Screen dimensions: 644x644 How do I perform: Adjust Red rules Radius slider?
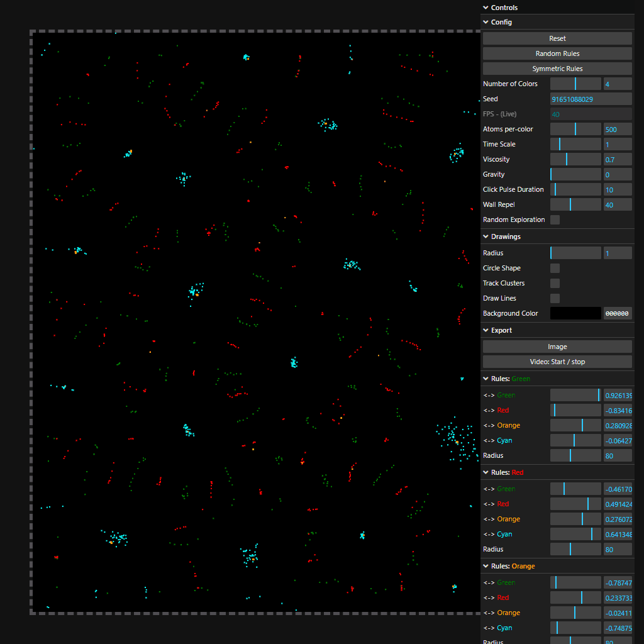575,549
